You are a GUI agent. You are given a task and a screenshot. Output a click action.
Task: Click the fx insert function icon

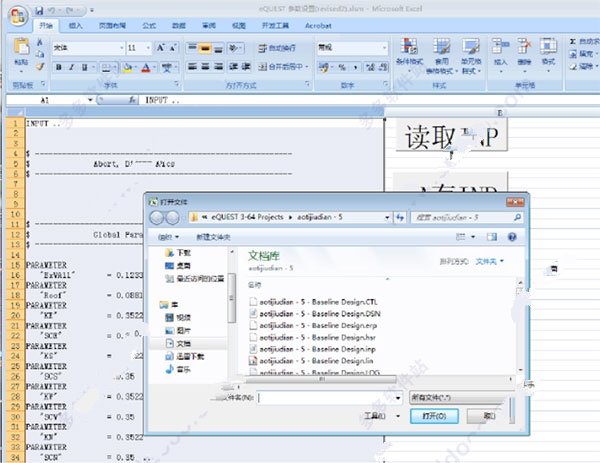(x=132, y=100)
